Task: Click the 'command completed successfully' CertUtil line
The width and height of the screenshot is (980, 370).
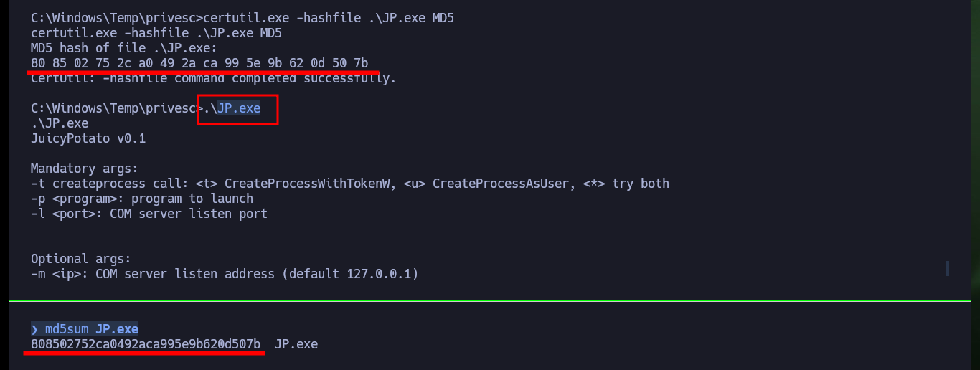Action: pyautogui.click(x=214, y=78)
